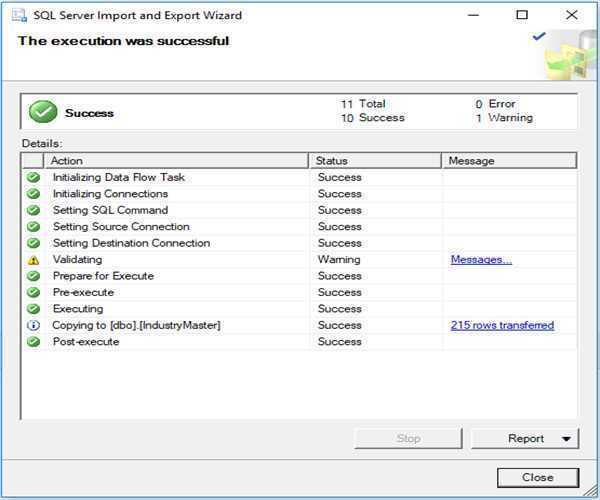The height and width of the screenshot is (500, 600).
Task: Open the validation Messages... link
Action: 481,260
